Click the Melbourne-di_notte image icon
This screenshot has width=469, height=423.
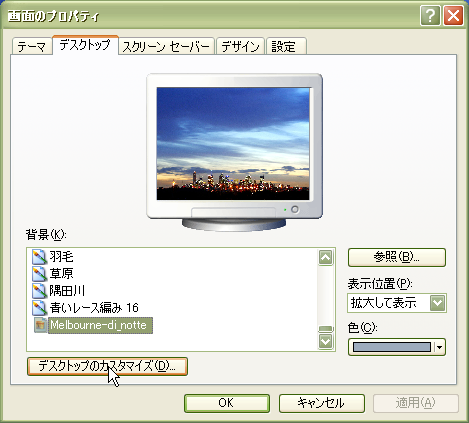40,325
